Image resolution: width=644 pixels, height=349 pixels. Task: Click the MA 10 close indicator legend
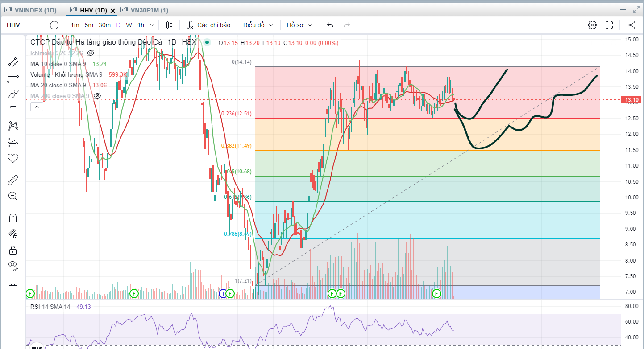(x=58, y=64)
